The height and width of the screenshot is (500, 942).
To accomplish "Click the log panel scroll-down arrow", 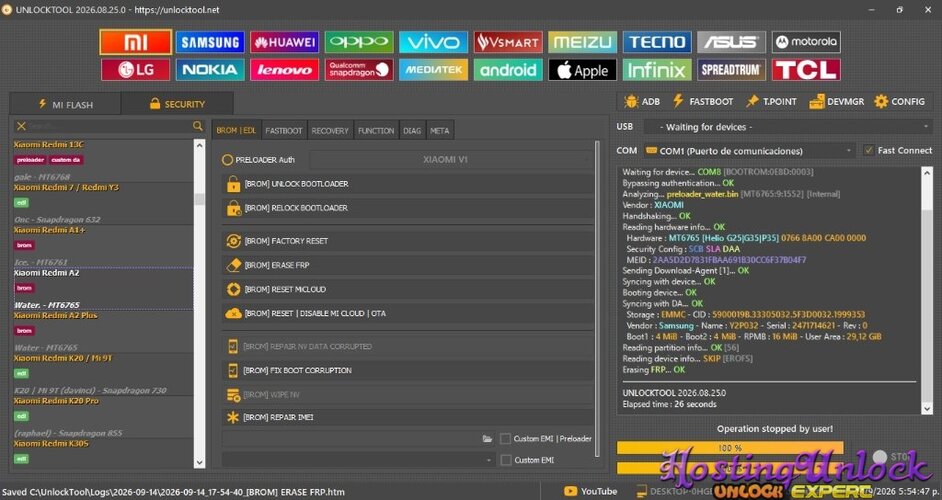I will tap(926, 409).
